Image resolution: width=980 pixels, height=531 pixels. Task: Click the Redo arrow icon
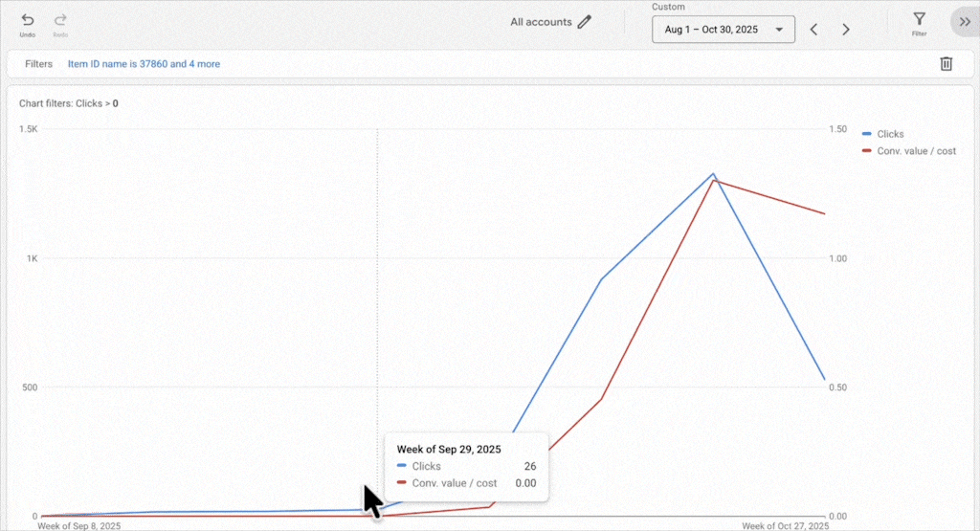click(x=60, y=20)
